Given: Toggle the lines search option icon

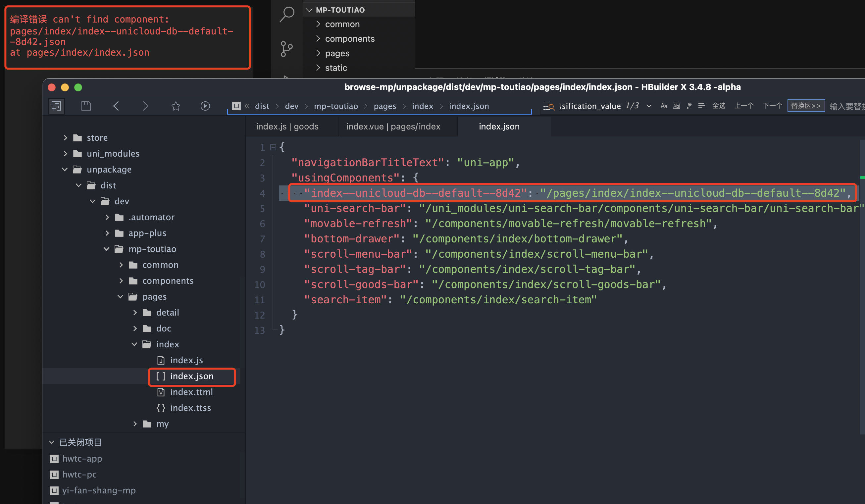Looking at the screenshot, I should (701, 106).
